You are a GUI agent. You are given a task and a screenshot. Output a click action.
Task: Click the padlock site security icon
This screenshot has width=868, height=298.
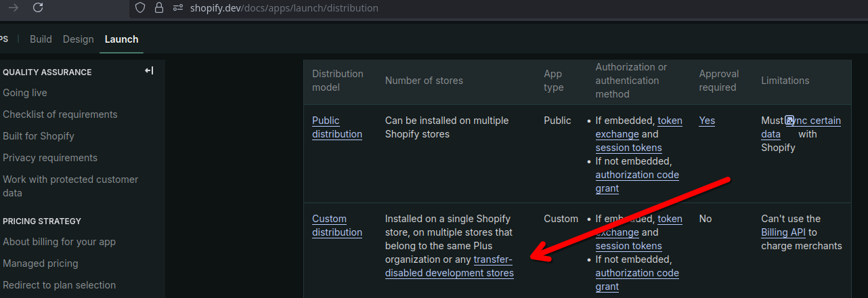point(159,8)
